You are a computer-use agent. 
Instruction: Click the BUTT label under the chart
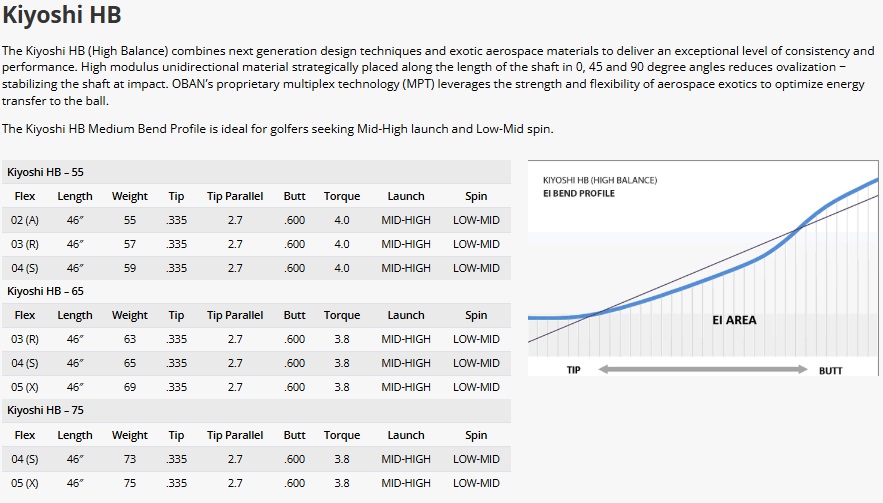pyautogui.click(x=831, y=371)
